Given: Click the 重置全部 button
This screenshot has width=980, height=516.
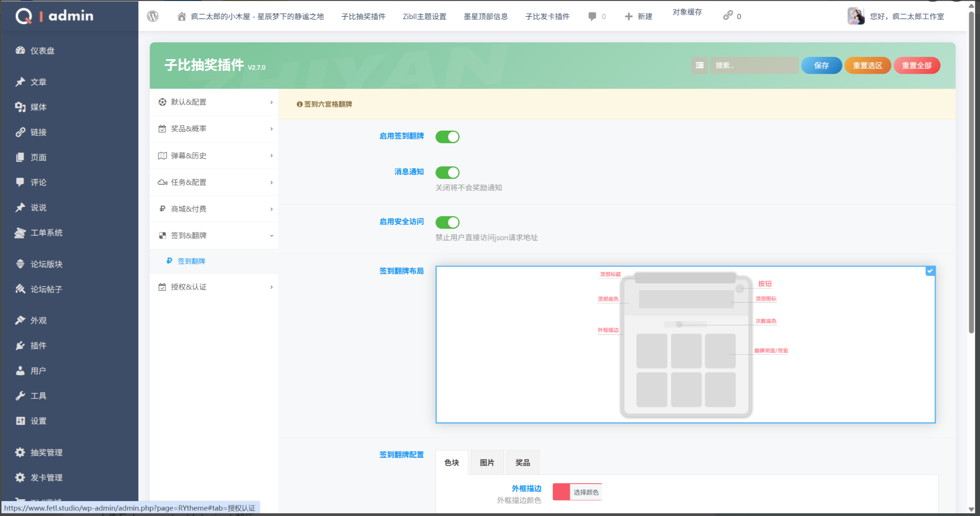Looking at the screenshot, I should coord(917,66).
